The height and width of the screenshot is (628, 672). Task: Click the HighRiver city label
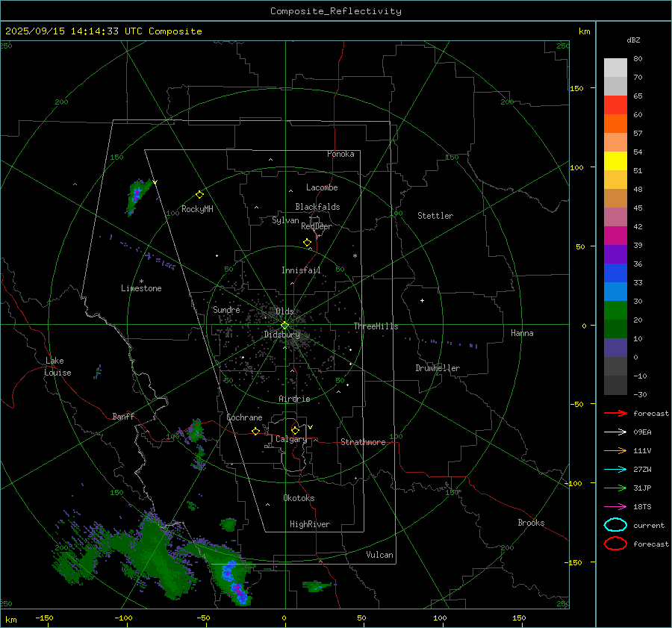point(310,524)
